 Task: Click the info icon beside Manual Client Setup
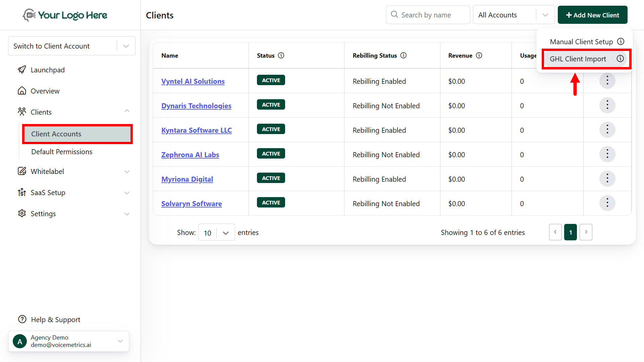point(621,42)
